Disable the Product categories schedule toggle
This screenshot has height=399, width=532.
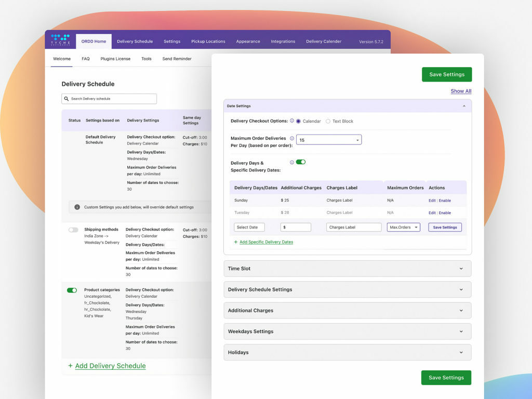pos(72,290)
